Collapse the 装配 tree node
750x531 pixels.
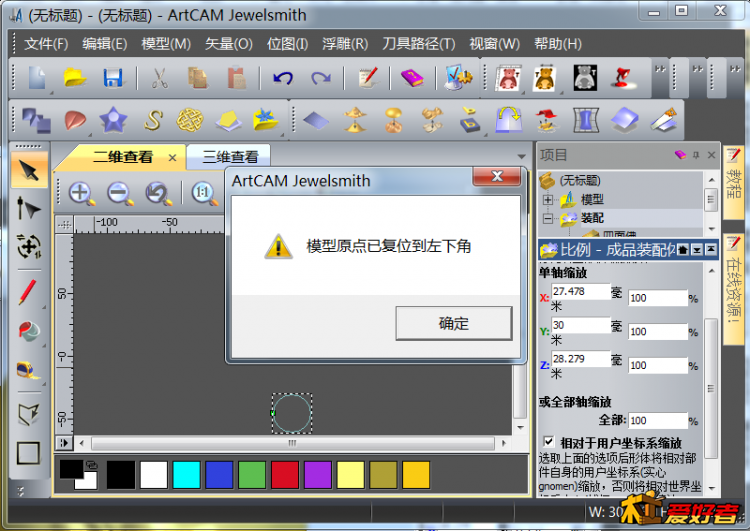coord(548,219)
